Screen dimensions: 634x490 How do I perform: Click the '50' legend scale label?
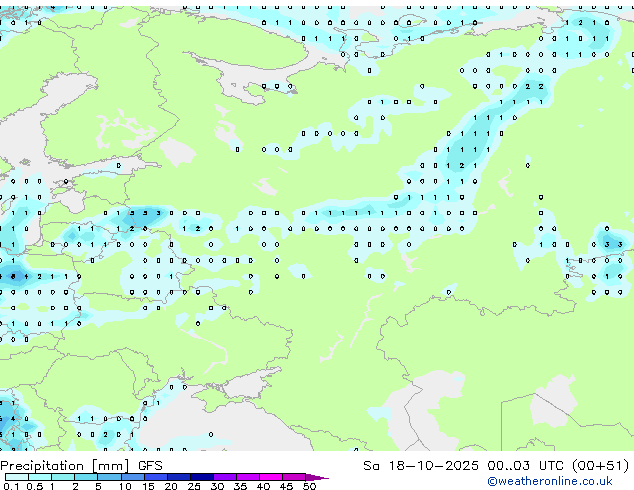[x=309, y=486]
